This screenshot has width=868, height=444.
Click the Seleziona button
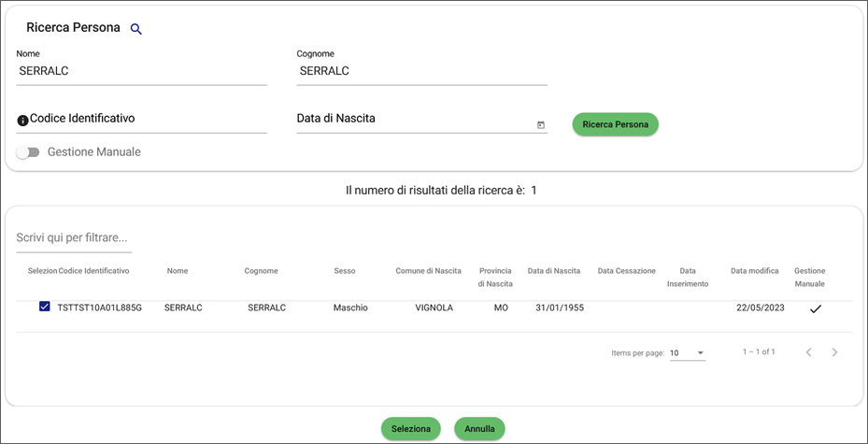(x=410, y=429)
